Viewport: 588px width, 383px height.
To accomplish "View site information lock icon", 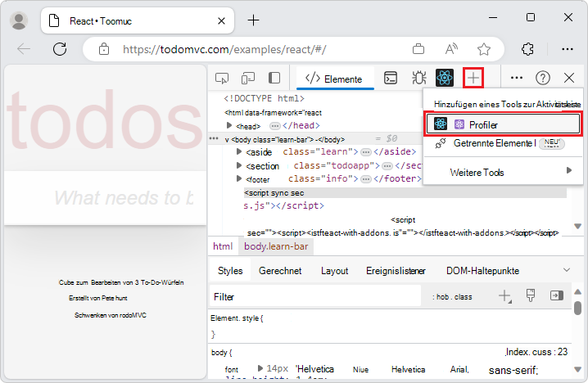I will (x=104, y=49).
